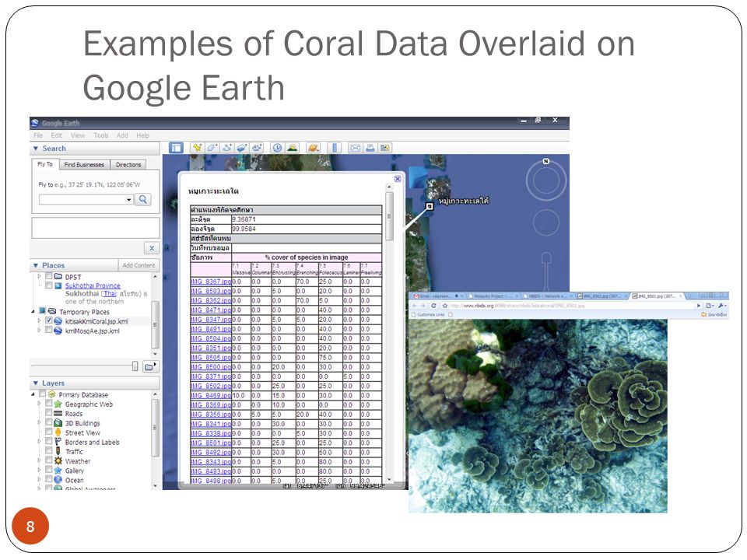747x560 pixels.
Task: Open the IMG_8367.jpg image link
Action: coord(211,282)
